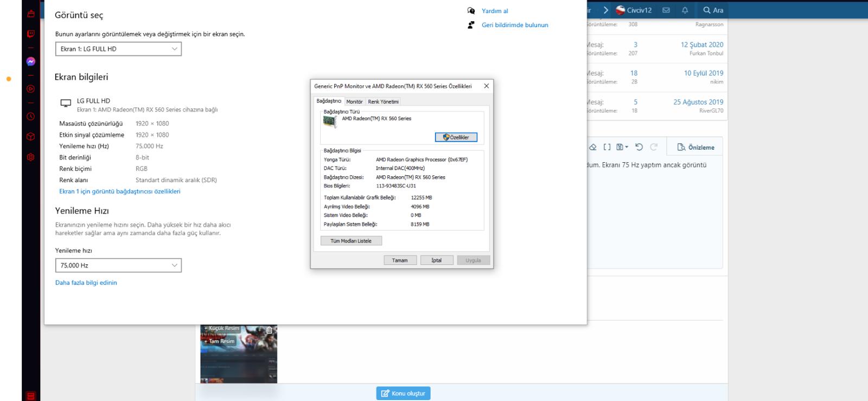Click username RiverGL70 in forum list
Image resolution: width=868 pixels, height=401 pixels.
(x=711, y=111)
